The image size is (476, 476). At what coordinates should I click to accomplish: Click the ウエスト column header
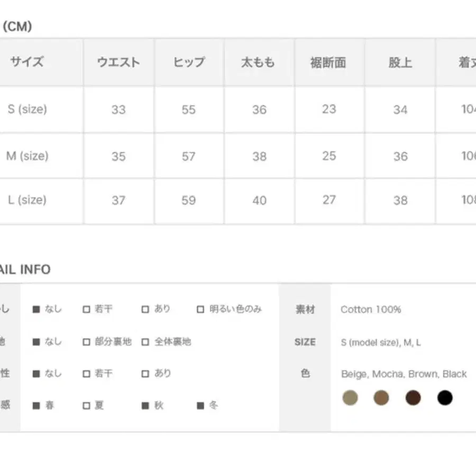click(118, 61)
